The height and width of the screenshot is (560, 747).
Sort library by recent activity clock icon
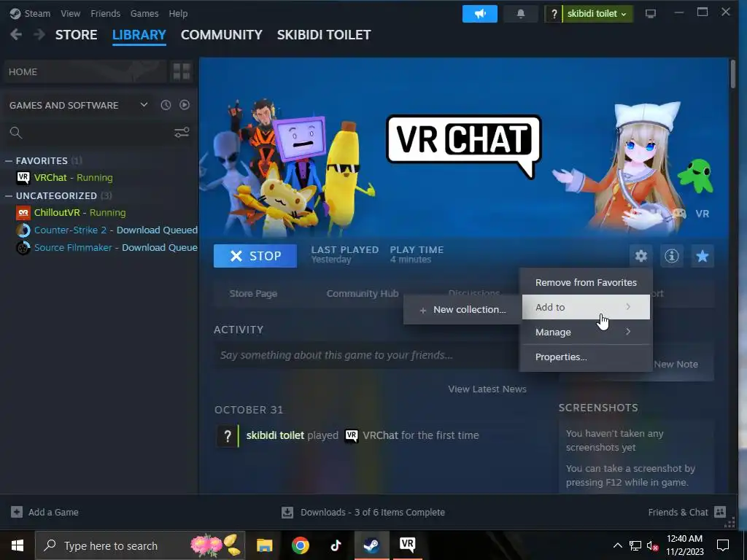tap(166, 105)
